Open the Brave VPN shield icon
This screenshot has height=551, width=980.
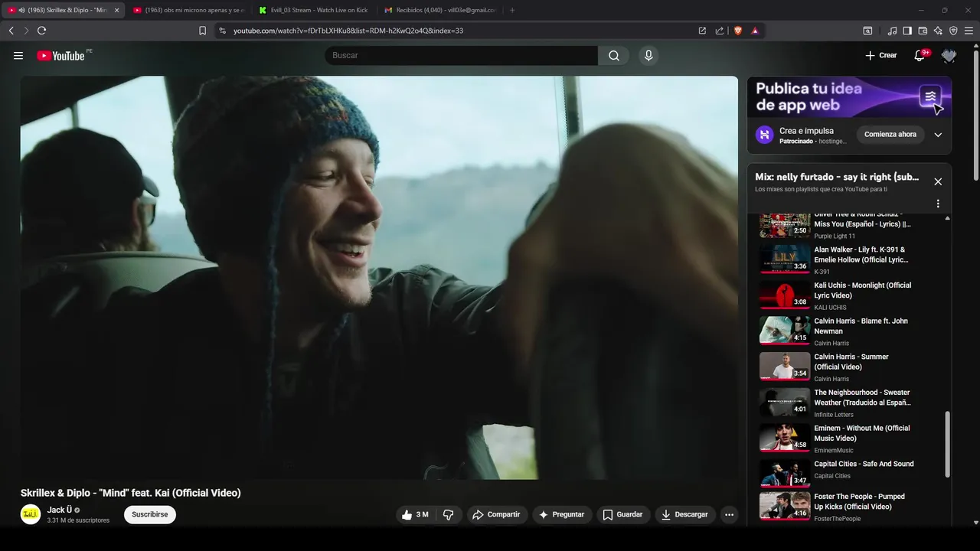coord(953,31)
